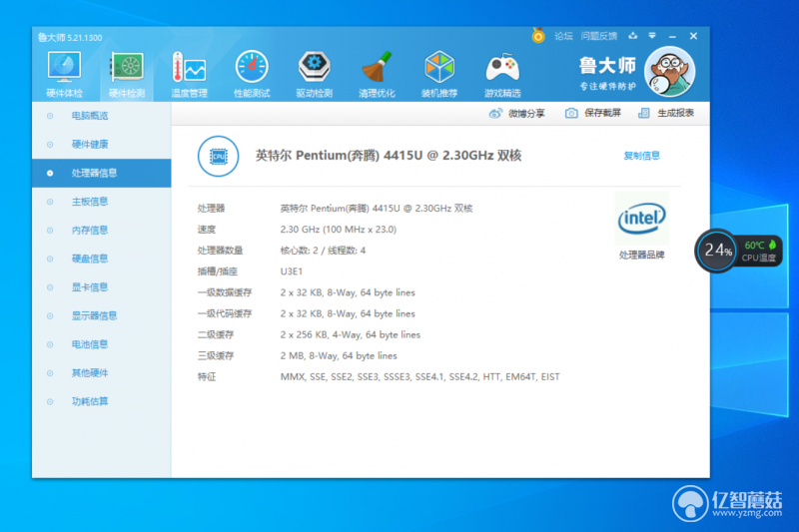This screenshot has height=532, width=799.
Task: Click the 复制信息 copy info link
Action: pos(642,156)
